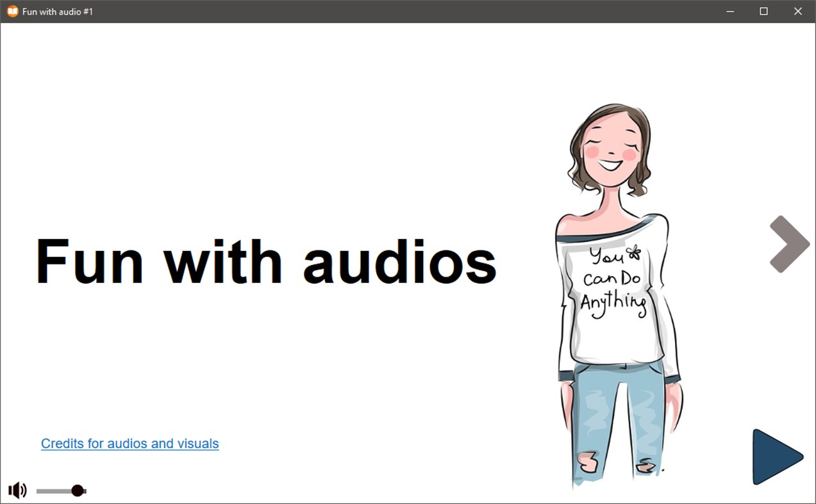Go to the next slide with the chevron arrow
The width and height of the screenshot is (816, 504).
[x=790, y=244]
